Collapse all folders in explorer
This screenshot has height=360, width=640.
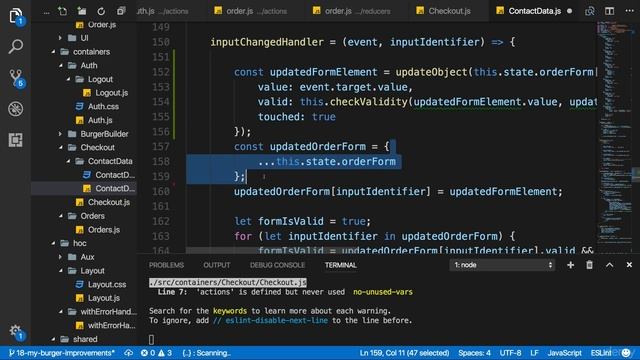coord(121,11)
